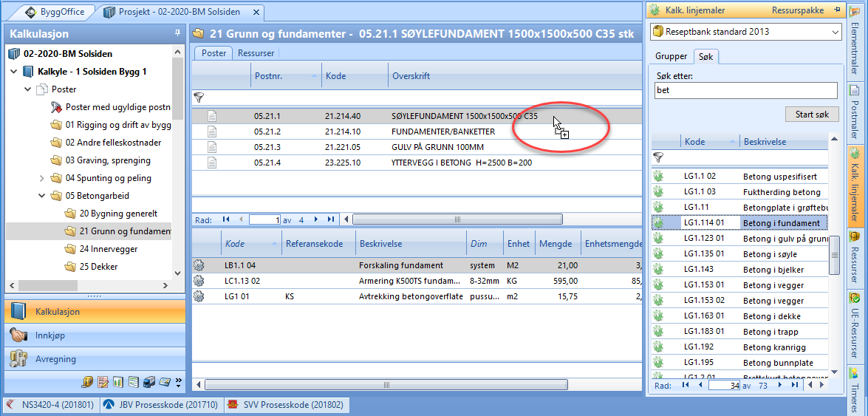The height and width of the screenshot is (416, 868).
Task: Click the filter funnel icon in Poster grid
Action: click(198, 97)
